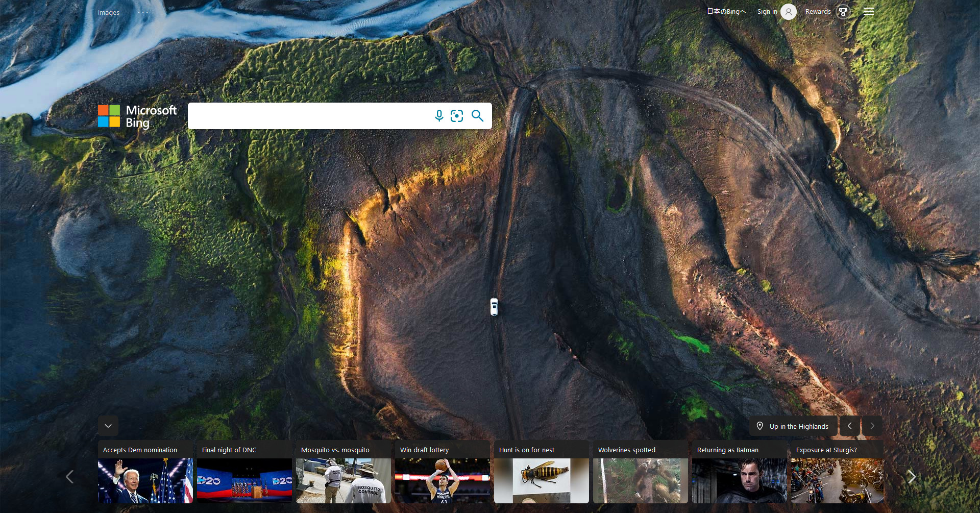Screen dimensions: 980x513
Task: Click the Sign in profile avatar
Action: [x=788, y=12]
